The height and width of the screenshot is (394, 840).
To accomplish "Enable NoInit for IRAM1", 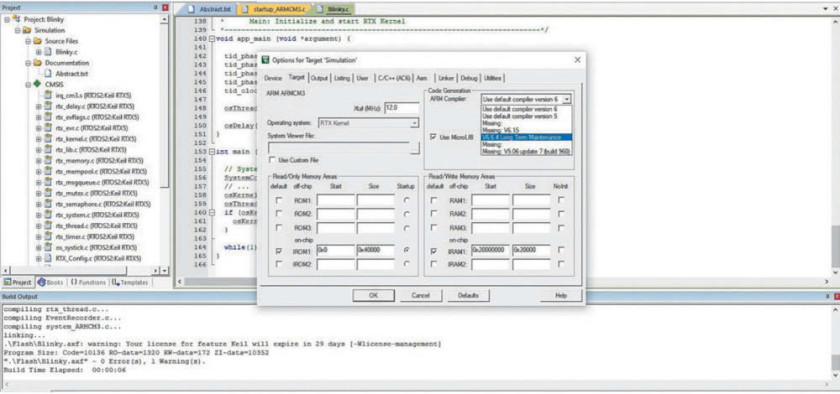I will pos(560,250).
